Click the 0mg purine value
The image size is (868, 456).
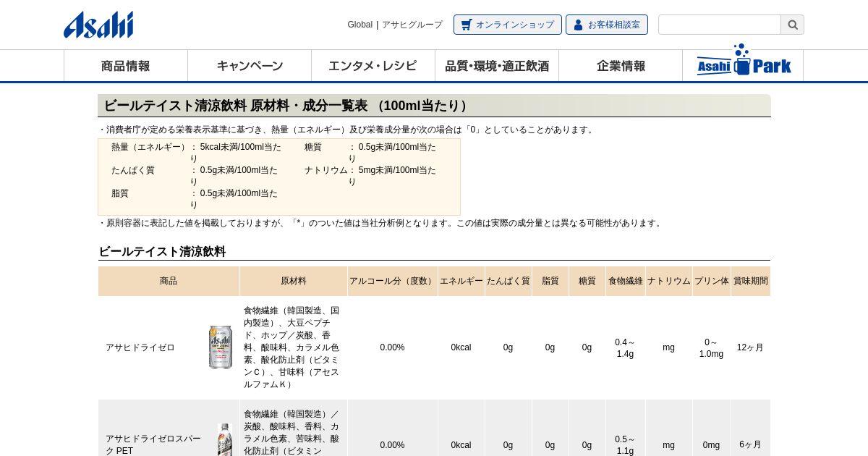pos(711,445)
